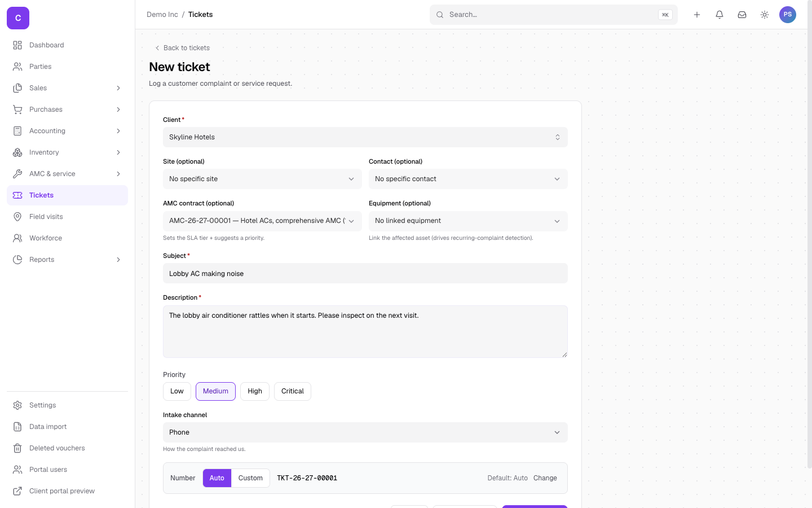The width and height of the screenshot is (812, 508).
Task: Click the Deleted vouchers trash icon
Action: (x=17, y=448)
